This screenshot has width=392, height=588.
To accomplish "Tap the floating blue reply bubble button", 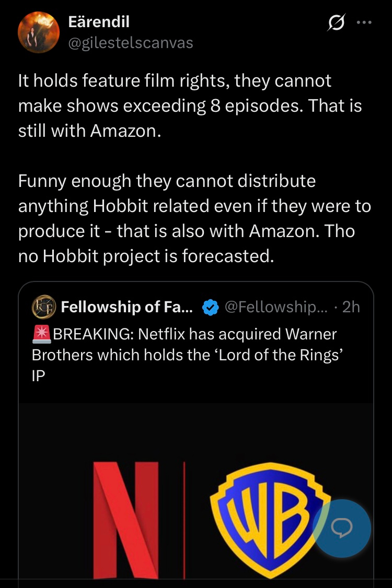I will coord(342,528).
